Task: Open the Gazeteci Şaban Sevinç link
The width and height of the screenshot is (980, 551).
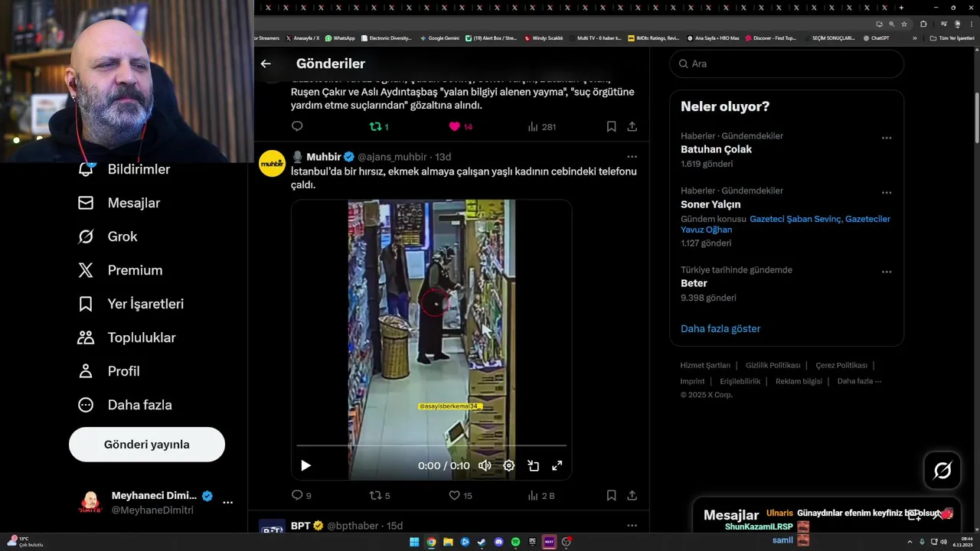Action: (795, 219)
